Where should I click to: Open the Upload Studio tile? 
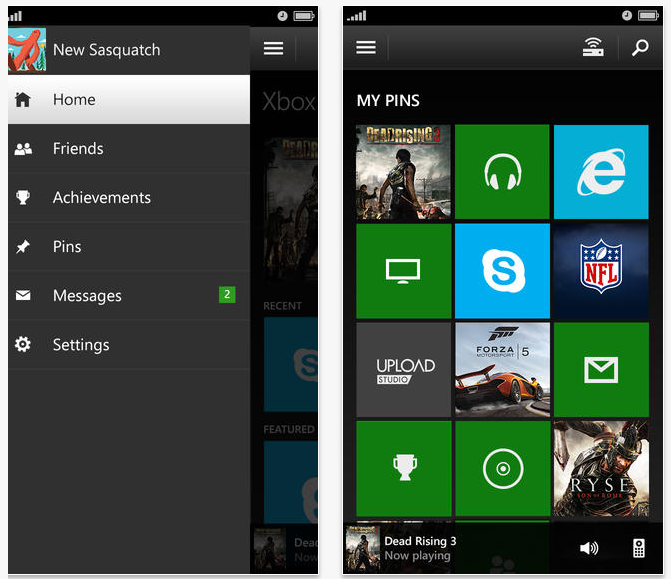pos(404,370)
